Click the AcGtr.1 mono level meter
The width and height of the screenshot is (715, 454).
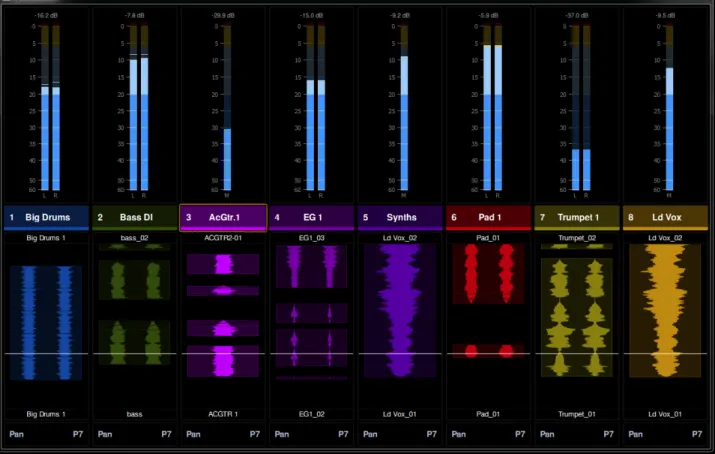pos(227,108)
